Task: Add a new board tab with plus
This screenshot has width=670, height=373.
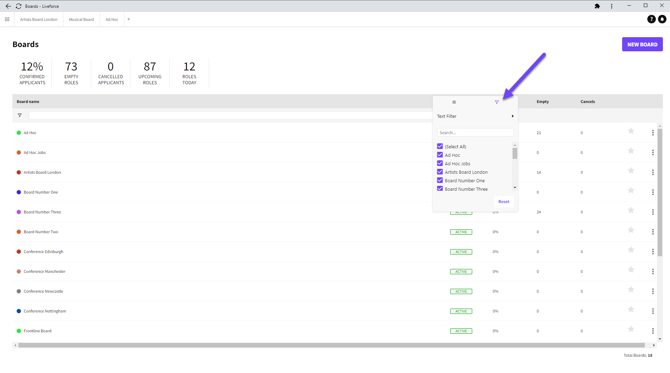Action: click(x=129, y=19)
